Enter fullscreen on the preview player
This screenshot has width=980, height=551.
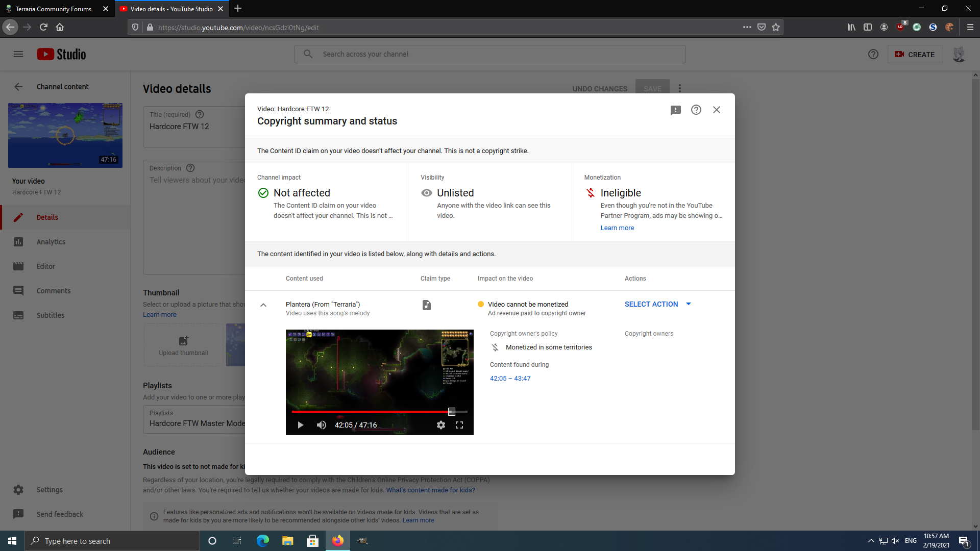click(459, 425)
